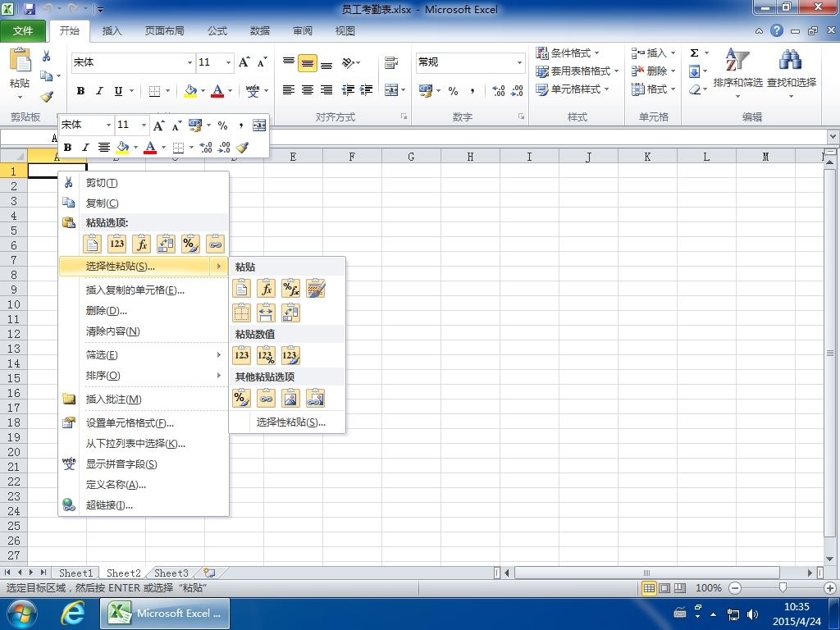This screenshot has width=840, height=630.
Task: Click paste link icon in submenu
Action: coord(266,398)
